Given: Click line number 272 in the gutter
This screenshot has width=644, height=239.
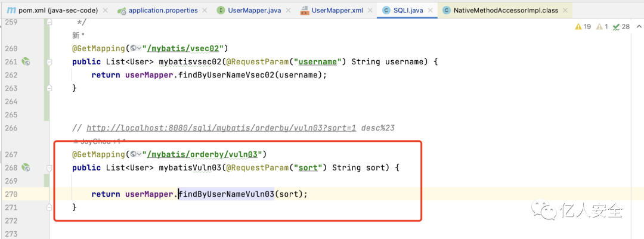Looking at the screenshot, I should tap(11, 221).
